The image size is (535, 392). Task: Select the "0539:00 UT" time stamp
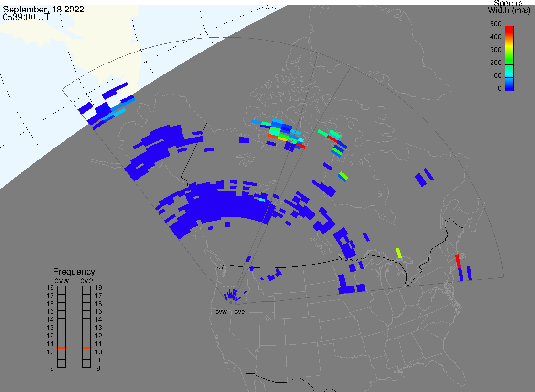tap(26, 17)
